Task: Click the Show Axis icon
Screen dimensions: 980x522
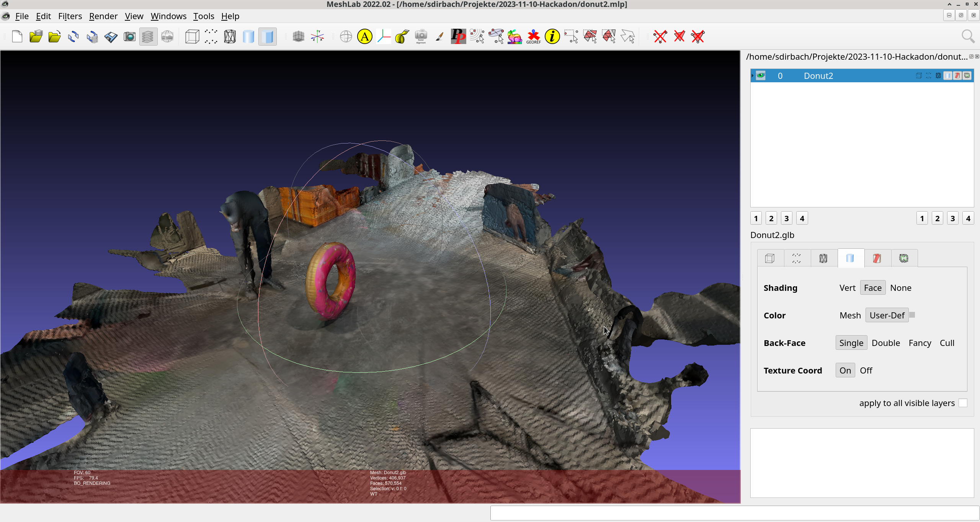Action: pos(317,37)
